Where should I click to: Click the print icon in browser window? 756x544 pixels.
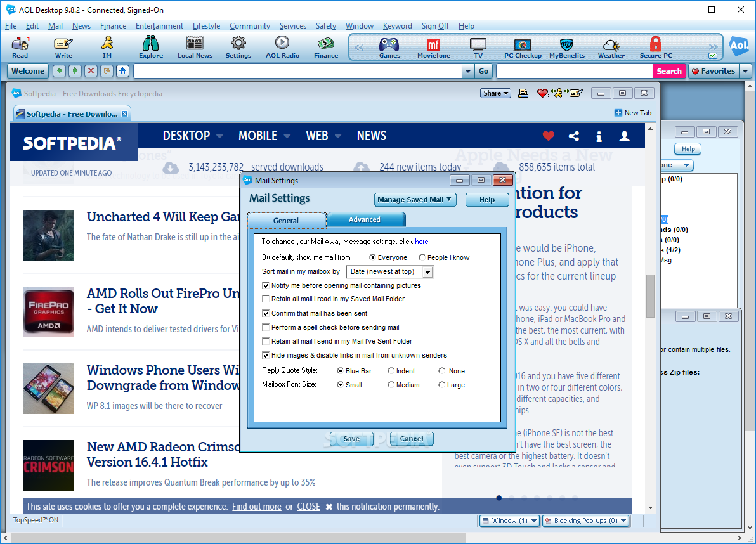click(523, 93)
